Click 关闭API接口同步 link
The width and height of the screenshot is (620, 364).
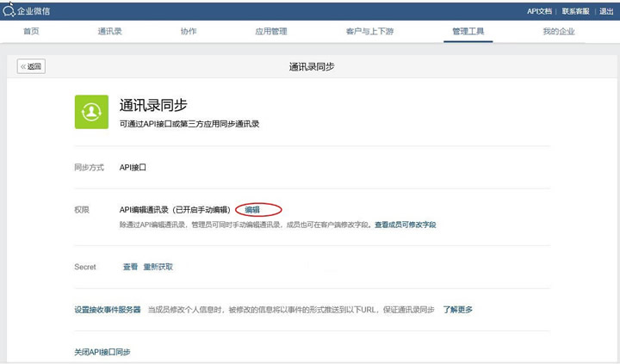(102, 353)
